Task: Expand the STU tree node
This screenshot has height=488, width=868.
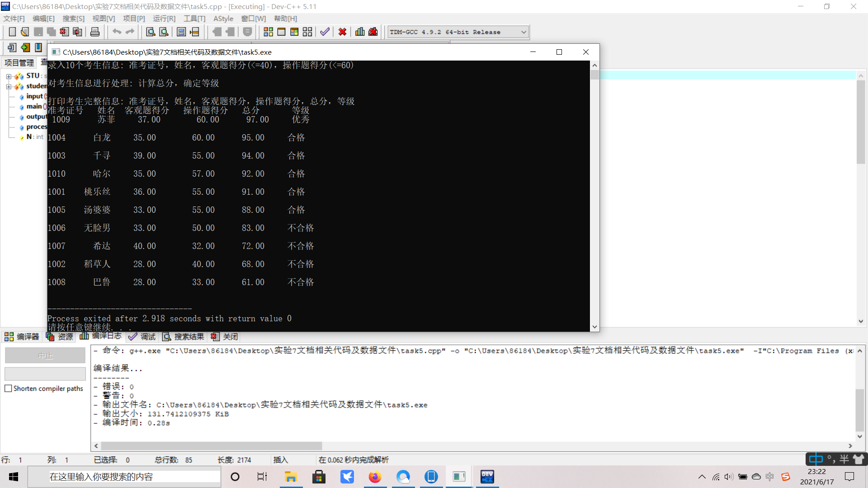Action: click(8, 76)
